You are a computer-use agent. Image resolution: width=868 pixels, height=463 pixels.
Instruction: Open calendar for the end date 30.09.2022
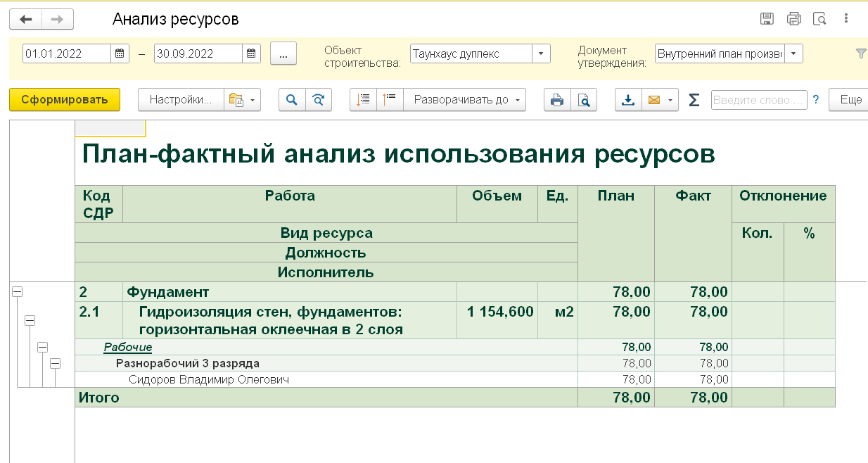[252, 53]
